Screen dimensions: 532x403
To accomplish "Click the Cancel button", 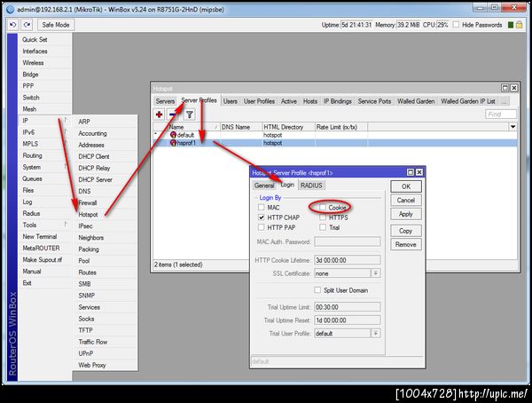I will (x=406, y=200).
